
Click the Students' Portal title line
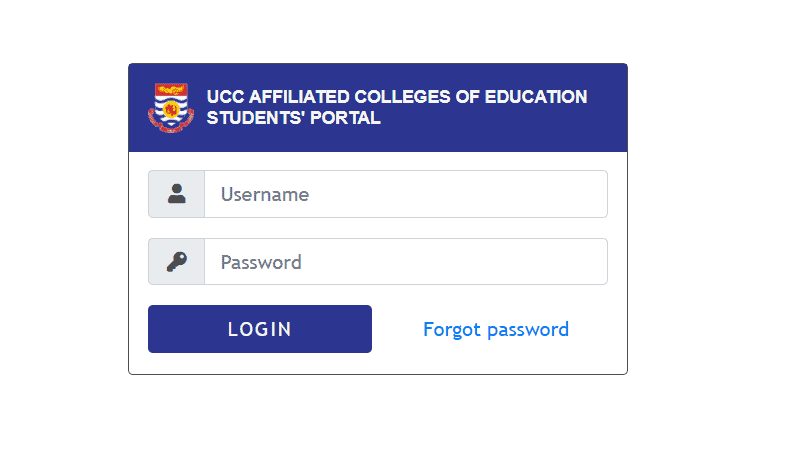(x=293, y=118)
